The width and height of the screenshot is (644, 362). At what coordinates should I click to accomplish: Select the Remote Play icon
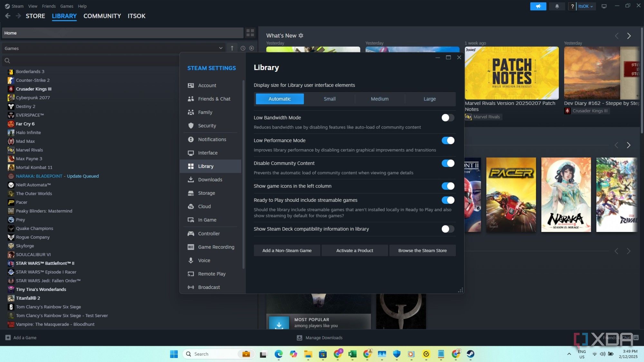[x=191, y=274]
